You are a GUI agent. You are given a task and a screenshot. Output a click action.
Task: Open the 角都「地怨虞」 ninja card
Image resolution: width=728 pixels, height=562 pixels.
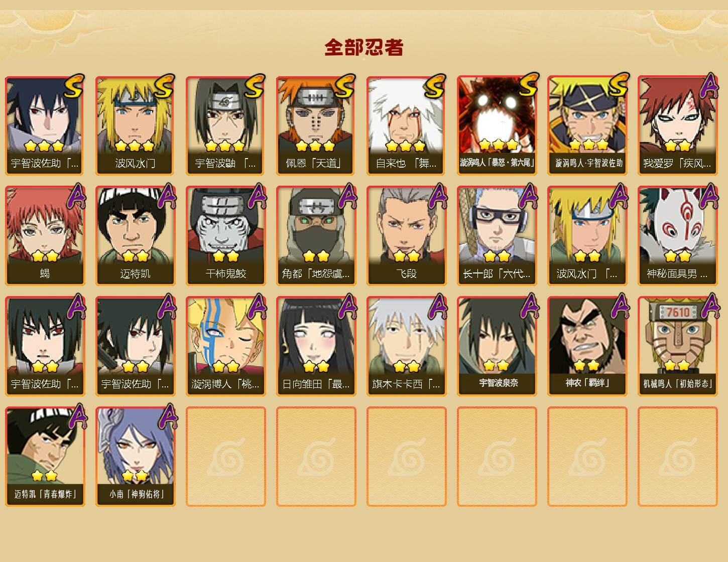316,236
